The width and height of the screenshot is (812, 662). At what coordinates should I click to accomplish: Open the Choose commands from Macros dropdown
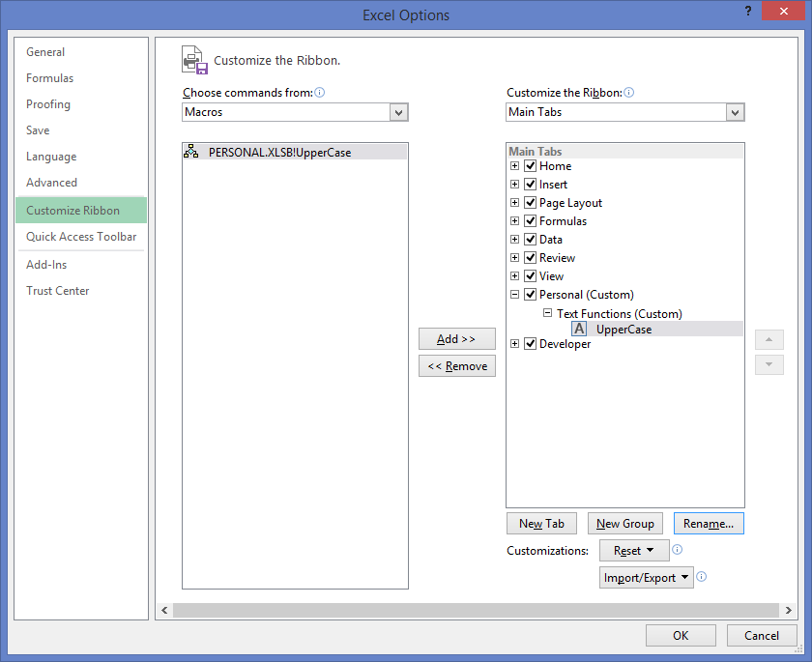point(398,112)
